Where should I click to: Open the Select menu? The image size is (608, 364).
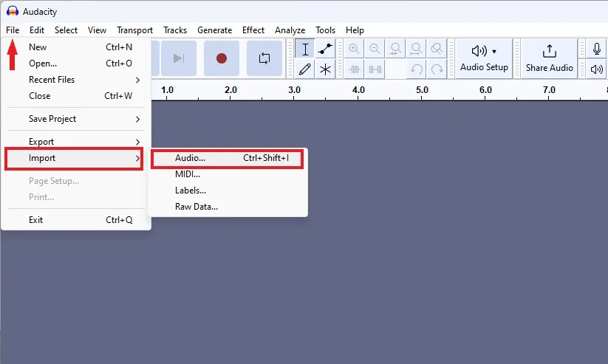[x=66, y=30]
